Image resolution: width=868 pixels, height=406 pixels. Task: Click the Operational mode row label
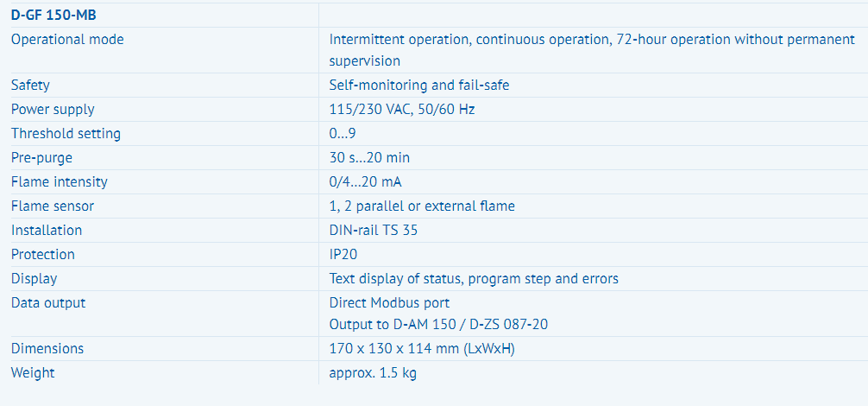[x=67, y=40]
